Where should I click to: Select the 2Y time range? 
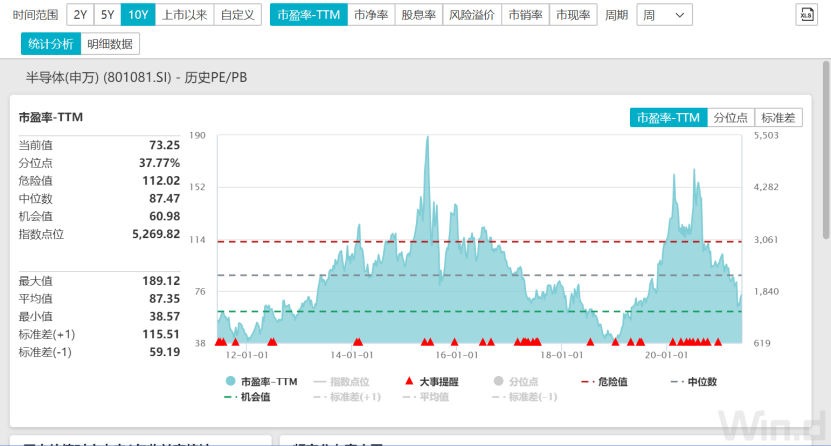pyautogui.click(x=80, y=15)
